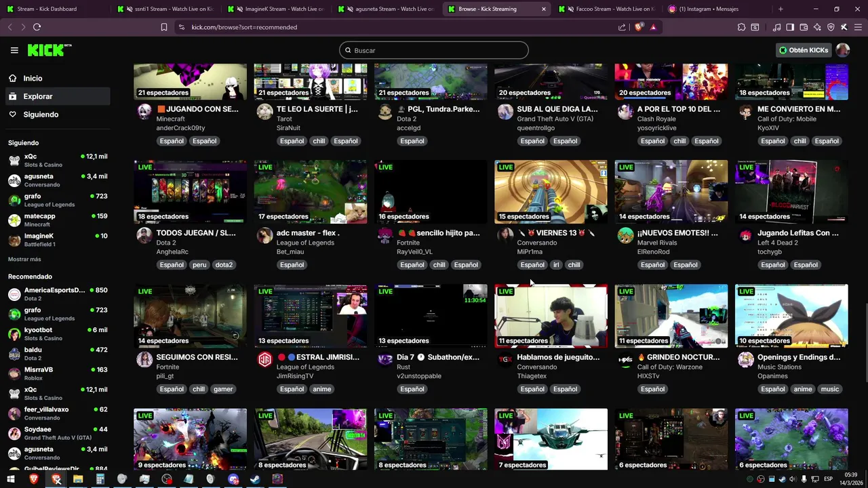Click the KICK logo
This screenshot has height=488, width=868.
point(49,50)
